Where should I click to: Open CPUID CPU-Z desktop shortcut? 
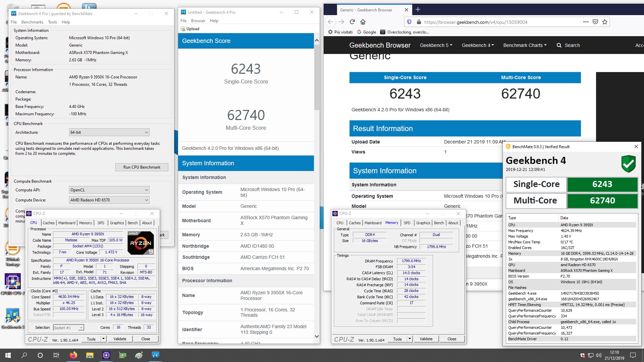click(13, 284)
